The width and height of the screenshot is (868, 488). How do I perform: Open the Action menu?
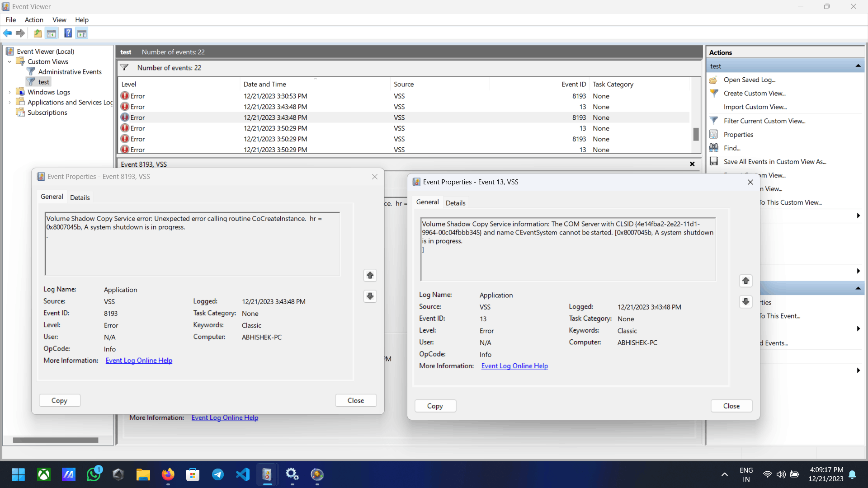point(34,20)
